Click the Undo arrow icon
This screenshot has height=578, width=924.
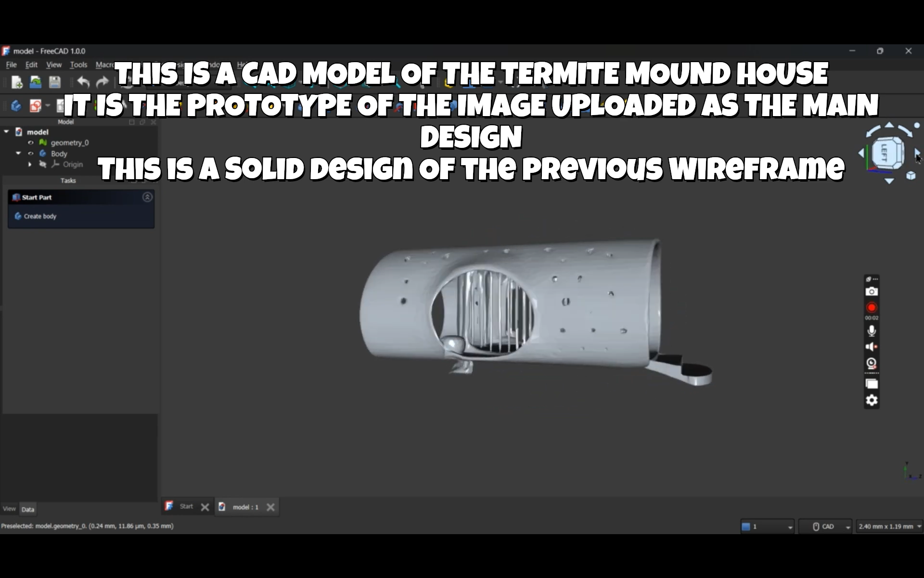[x=83, y=82]
